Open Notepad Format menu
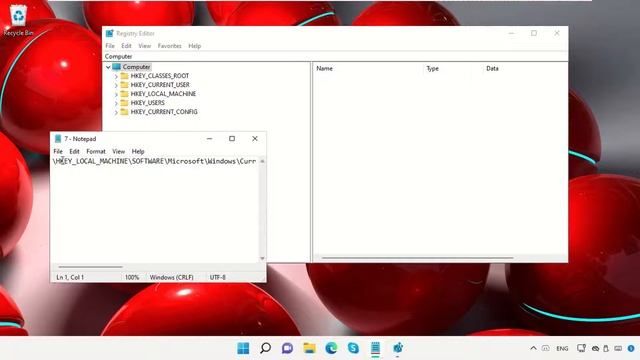Viewport: 640px width, 360px height. tap(96, 151)
